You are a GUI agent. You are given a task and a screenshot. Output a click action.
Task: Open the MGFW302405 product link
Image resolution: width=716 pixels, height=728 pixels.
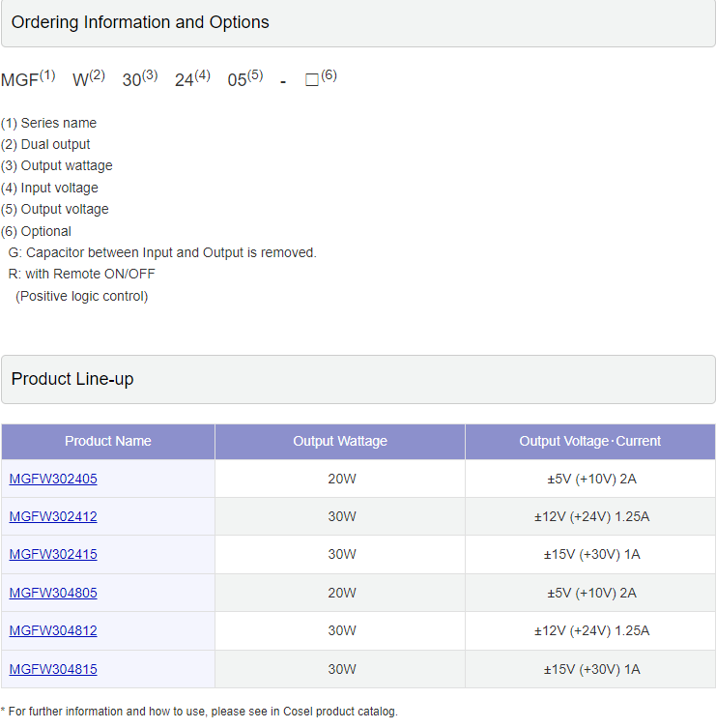point(53,479)
